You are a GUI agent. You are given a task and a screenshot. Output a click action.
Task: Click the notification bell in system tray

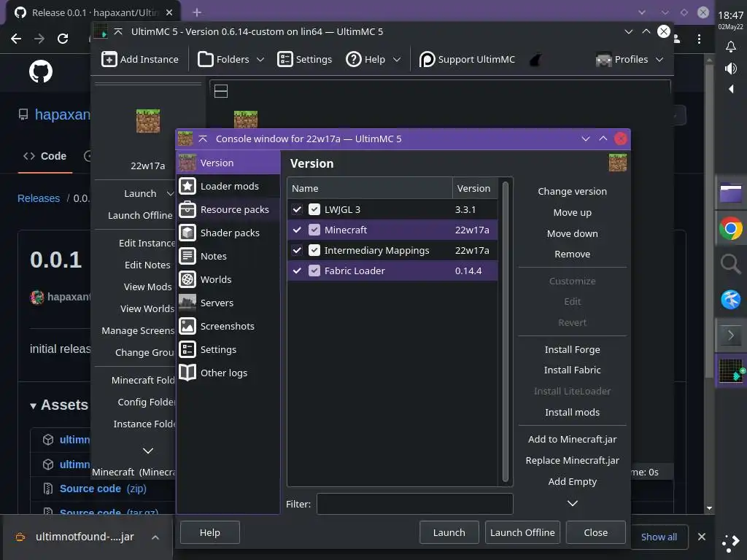(730, 46)
